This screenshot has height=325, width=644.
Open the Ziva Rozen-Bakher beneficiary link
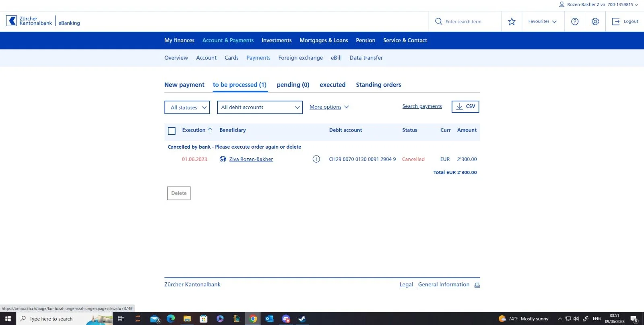click(x=251, y=159)
